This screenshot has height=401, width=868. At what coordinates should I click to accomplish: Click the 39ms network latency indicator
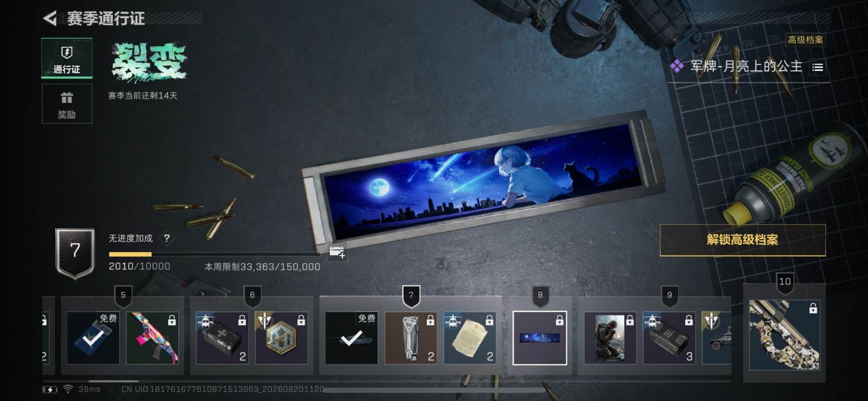(x=89, y=389)
